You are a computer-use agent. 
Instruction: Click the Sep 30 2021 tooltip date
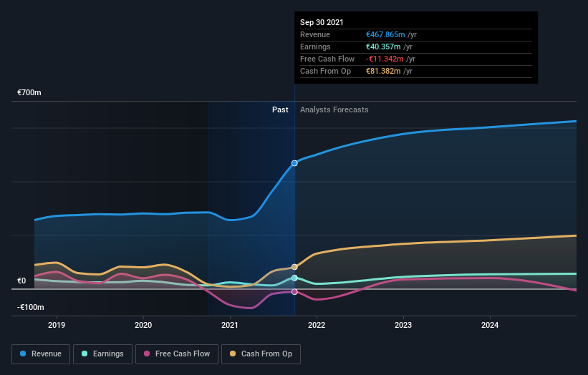(x=322, y=22)
